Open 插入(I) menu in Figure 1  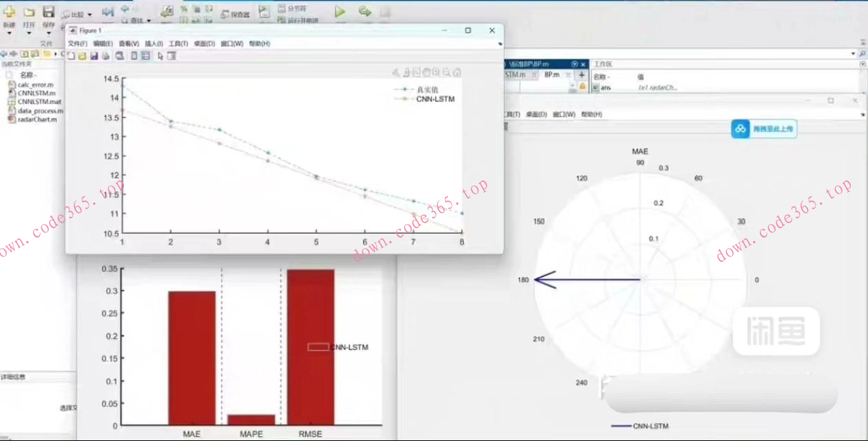click(x=154, y=43)
